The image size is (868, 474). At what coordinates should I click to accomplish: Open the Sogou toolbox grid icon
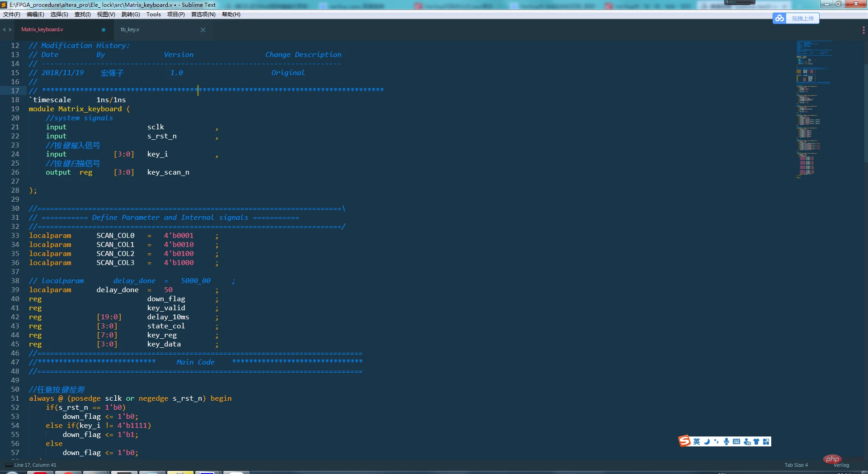[766, 441]
